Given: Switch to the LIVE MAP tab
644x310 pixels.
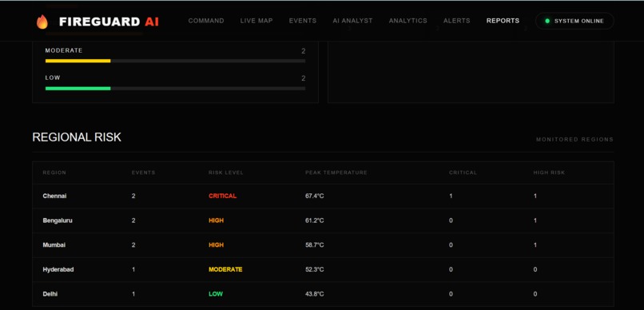Looking at the screenshot, I should pyautogui.click(x=256, y=21).
